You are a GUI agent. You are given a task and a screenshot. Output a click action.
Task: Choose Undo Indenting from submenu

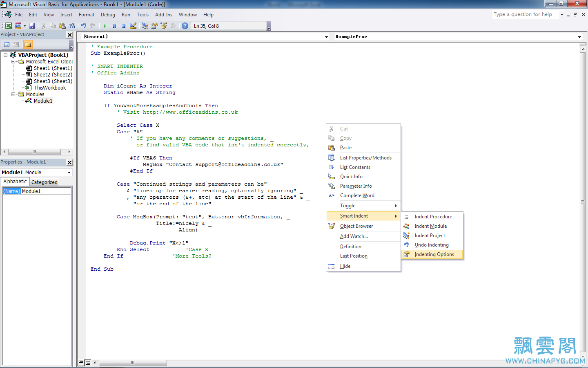[x=432, y=245]
